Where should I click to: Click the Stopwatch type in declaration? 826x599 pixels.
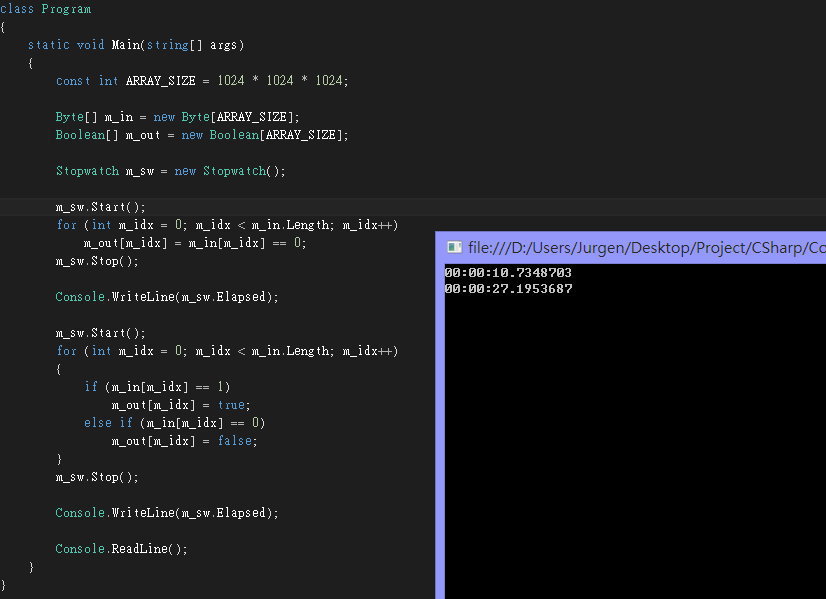point(87,171)
